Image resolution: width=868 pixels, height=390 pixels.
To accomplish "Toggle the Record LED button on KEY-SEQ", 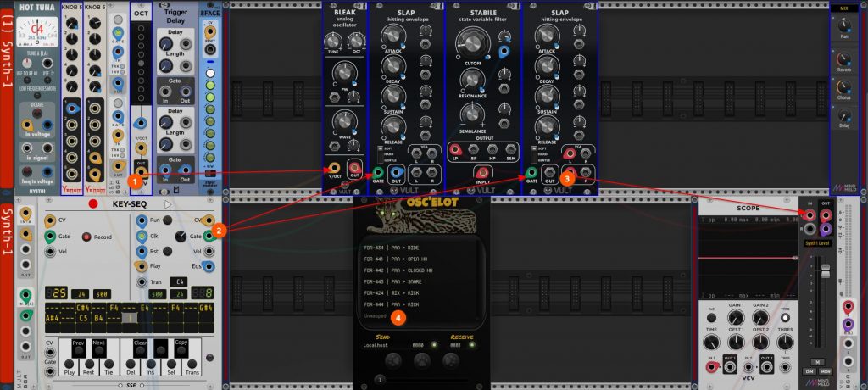I will tap(86, 237).
